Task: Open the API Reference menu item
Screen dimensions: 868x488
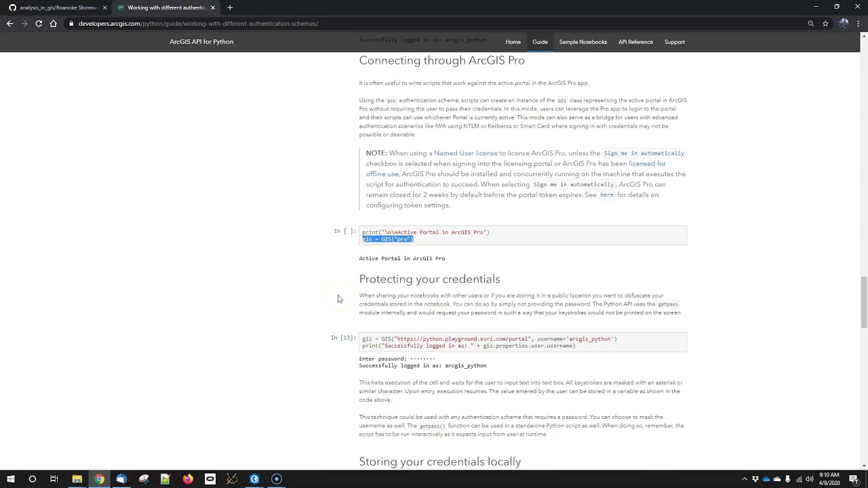Action: click(x=635, y=42)
